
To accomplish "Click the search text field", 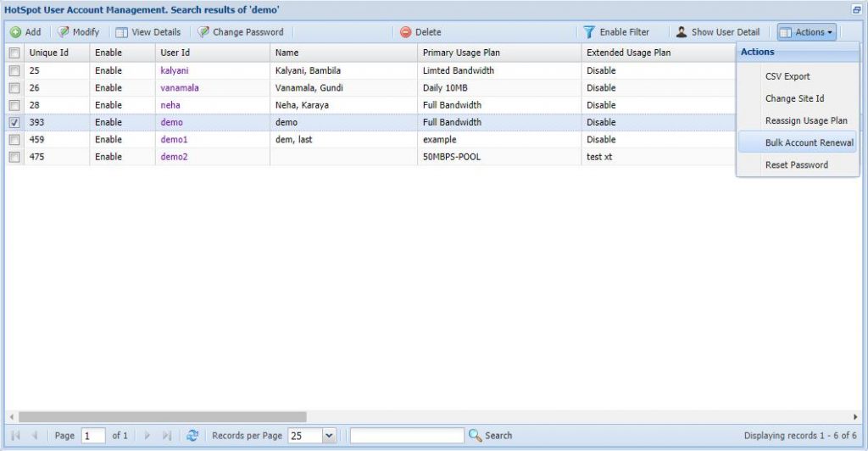I will click(x=407, y=435).
